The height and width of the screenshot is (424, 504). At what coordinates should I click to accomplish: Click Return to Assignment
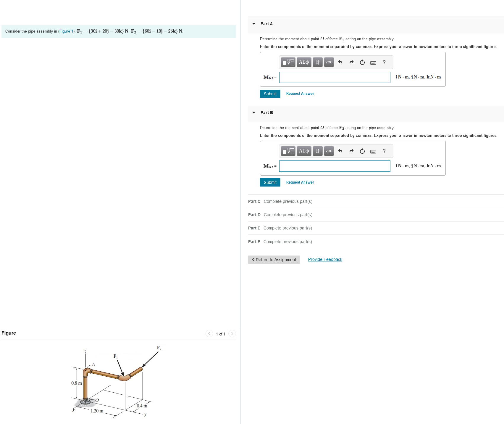click(274, 259)
